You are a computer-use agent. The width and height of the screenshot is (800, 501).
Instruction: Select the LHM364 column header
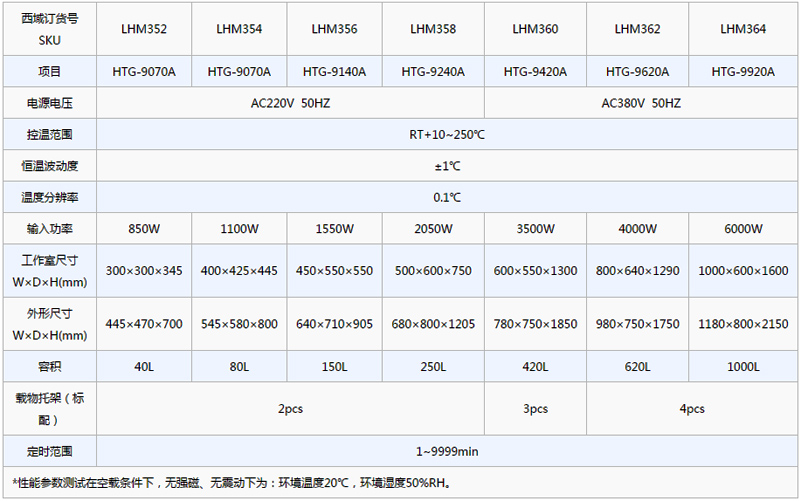743,30
